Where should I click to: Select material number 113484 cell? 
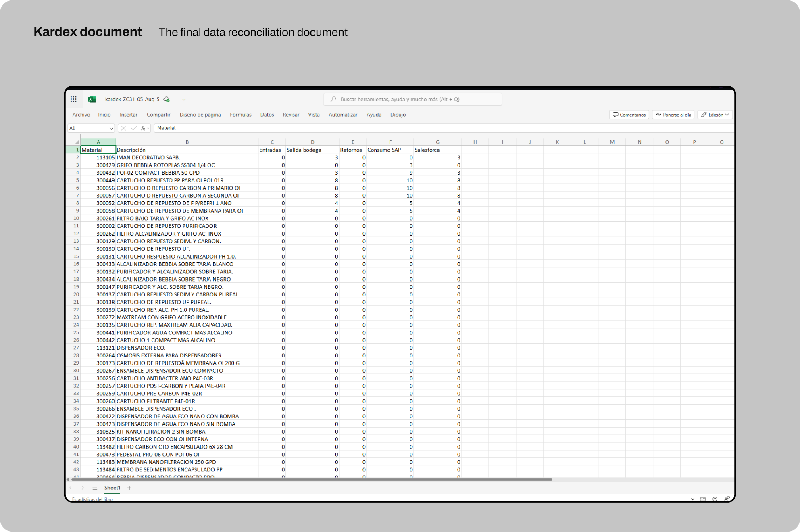pyautogui.click(x=98, y=469)
